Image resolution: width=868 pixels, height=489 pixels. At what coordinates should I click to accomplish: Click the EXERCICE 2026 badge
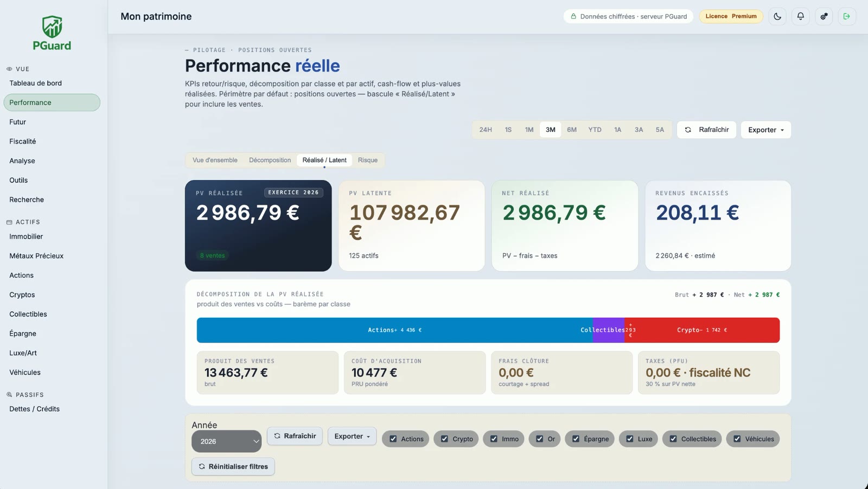pyautogui.click(x=293, y=192)
